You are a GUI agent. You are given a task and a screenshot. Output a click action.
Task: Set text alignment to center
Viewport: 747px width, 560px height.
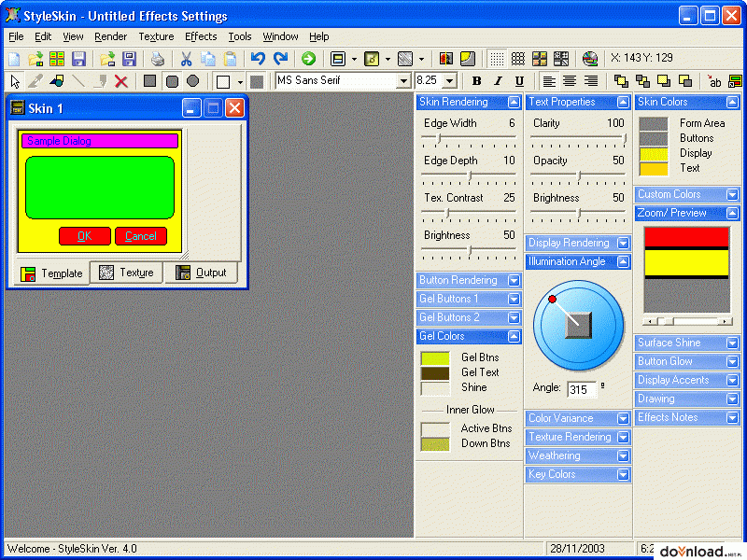(x=570, y=81)
